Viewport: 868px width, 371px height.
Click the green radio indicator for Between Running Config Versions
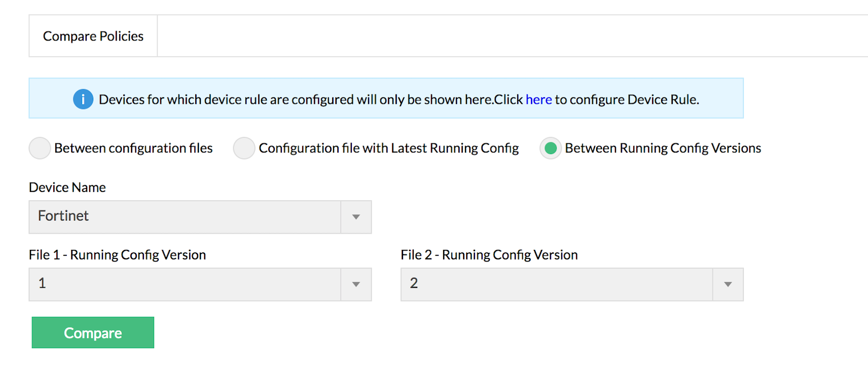point(551,148)
